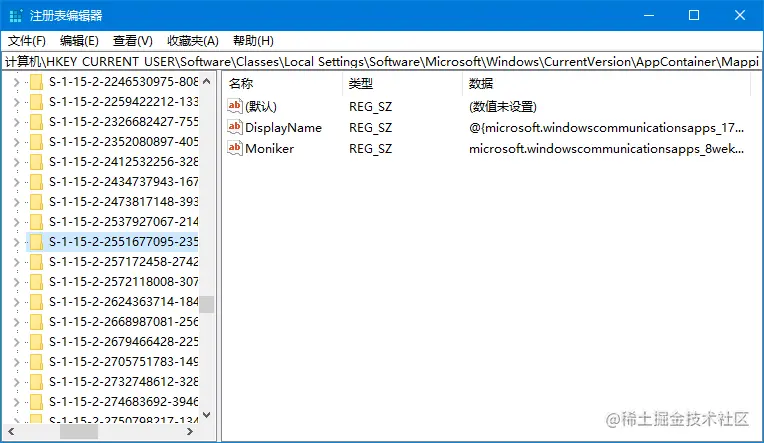The height and width of the screenshot is (443, 764).
Task: Click the registry path address bar
Action: 382,61
